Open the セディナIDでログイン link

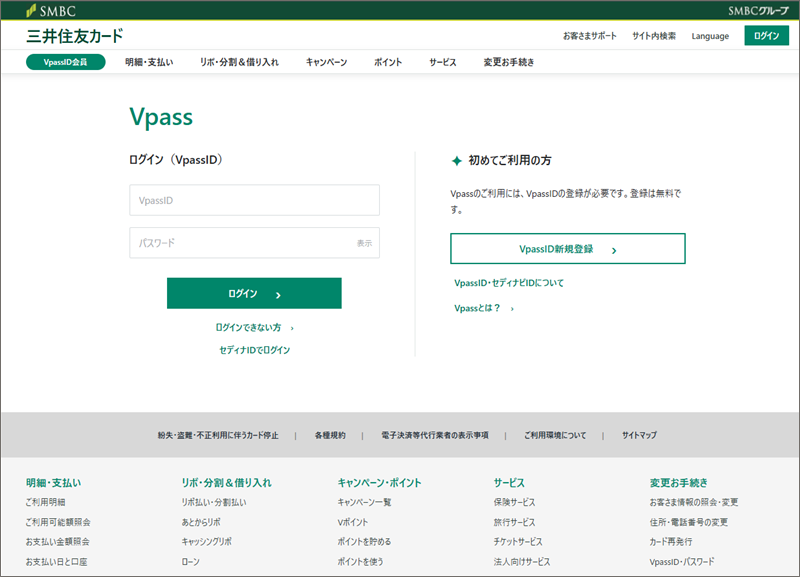(254, 350)
